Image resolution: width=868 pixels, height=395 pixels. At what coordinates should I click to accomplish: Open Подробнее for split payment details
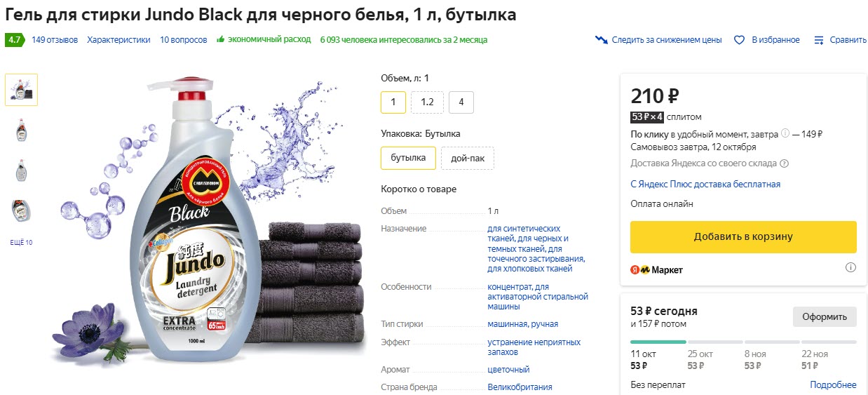pyautogui.click(x=833, y=385)
